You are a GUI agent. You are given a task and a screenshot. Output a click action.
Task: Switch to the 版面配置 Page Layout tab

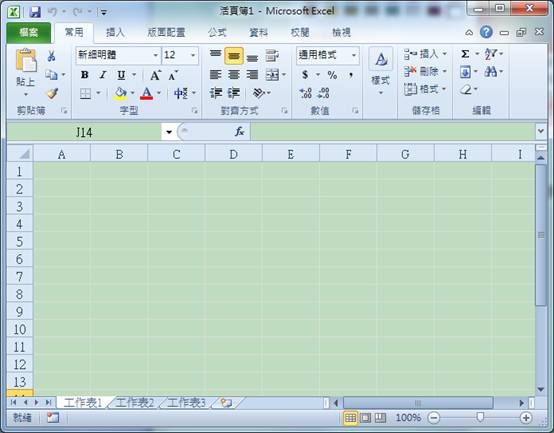pos(166,32)
